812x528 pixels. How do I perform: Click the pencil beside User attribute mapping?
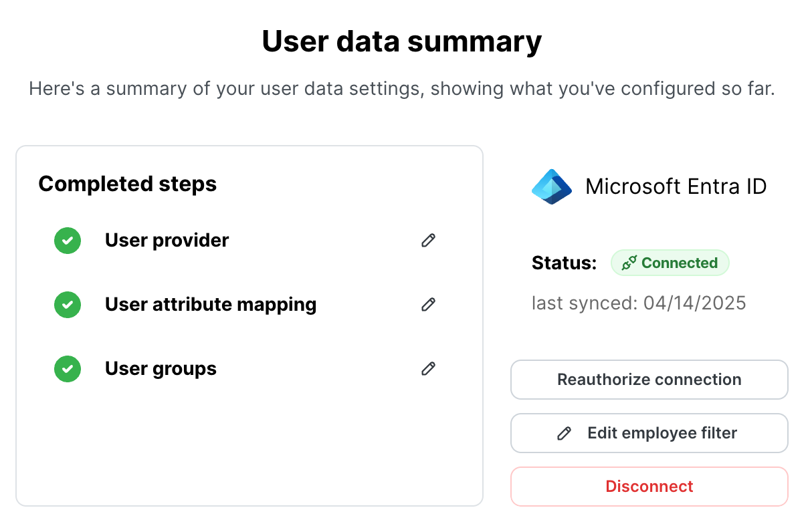(429, 305)
